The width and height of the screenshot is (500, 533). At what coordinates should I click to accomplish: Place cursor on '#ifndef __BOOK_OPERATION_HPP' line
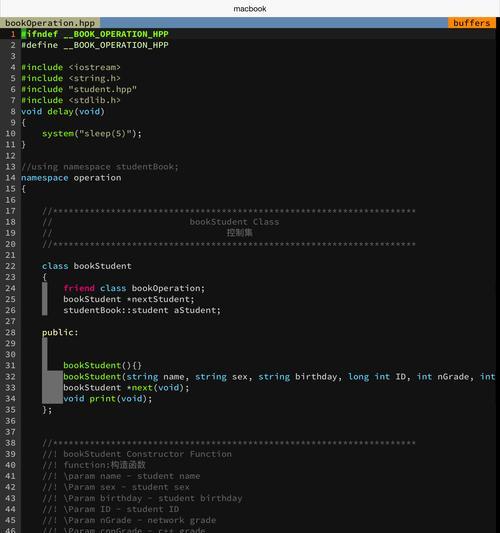(x=95, y=34)
